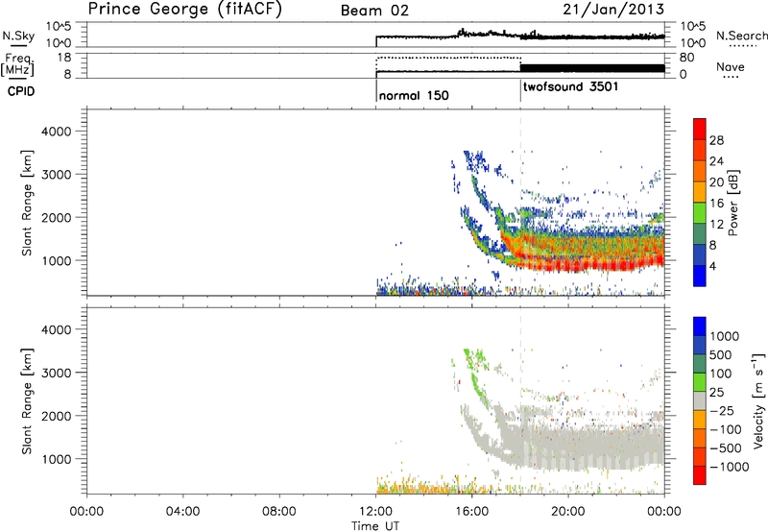
Task: Click the 'normal 150' CPID marker
Action: coord(414,95)
